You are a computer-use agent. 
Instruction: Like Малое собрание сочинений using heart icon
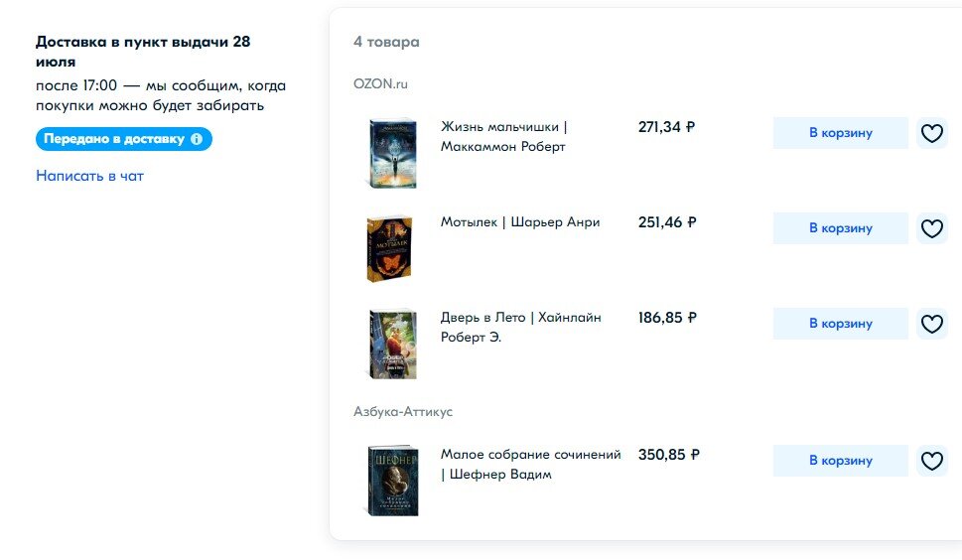(x=932, y=461)
